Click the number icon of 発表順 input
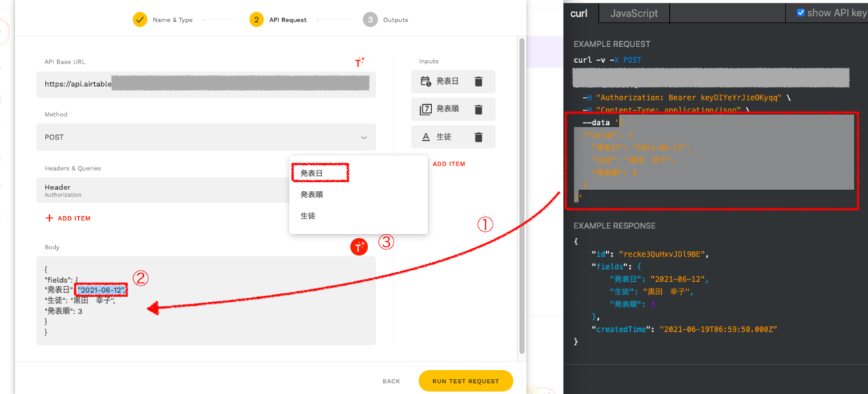Viewport: 868px width, 394px height. tap(425, 109)
